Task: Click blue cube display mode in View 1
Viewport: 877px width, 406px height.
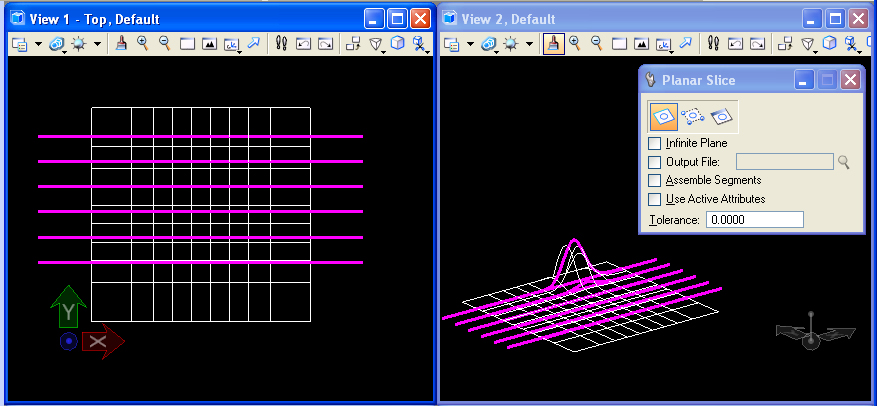Action: 397,44
